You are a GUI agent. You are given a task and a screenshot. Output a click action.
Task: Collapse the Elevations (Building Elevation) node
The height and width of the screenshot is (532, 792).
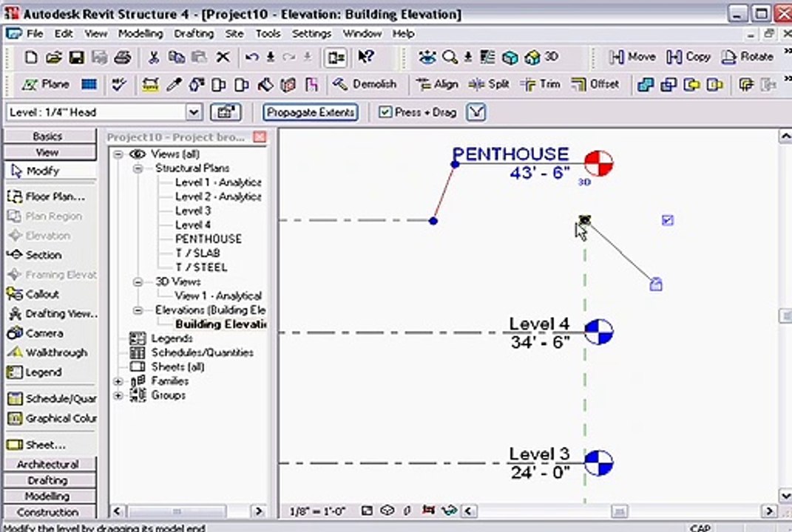click(x=138, y=310)
